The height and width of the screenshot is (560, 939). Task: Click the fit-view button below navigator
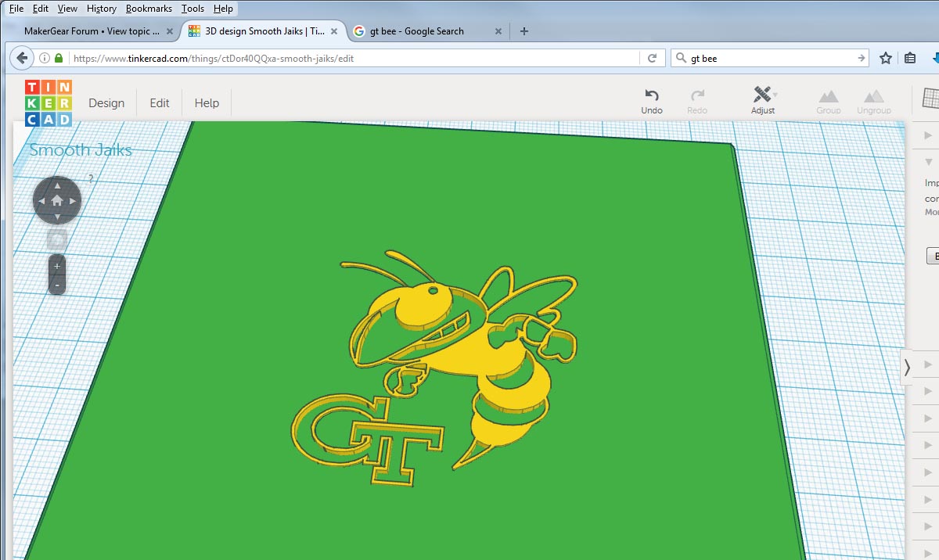(57, 239)
